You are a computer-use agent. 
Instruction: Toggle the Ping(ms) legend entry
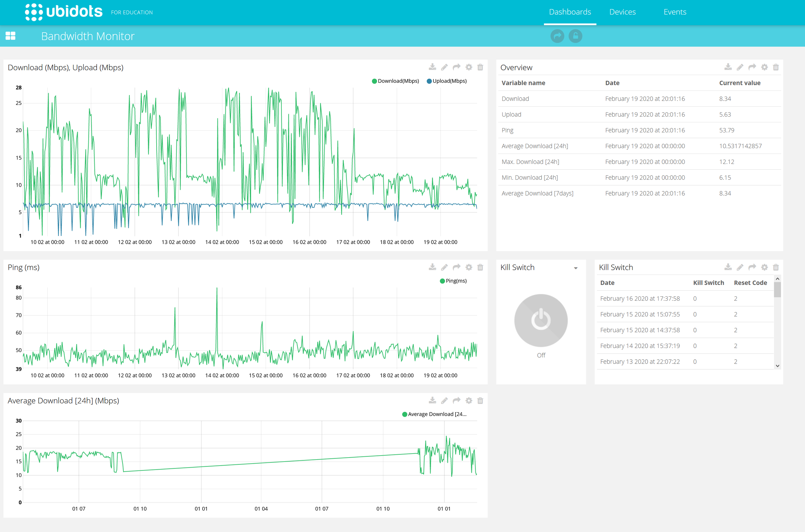pyautogui.click(x=453, y=281)
